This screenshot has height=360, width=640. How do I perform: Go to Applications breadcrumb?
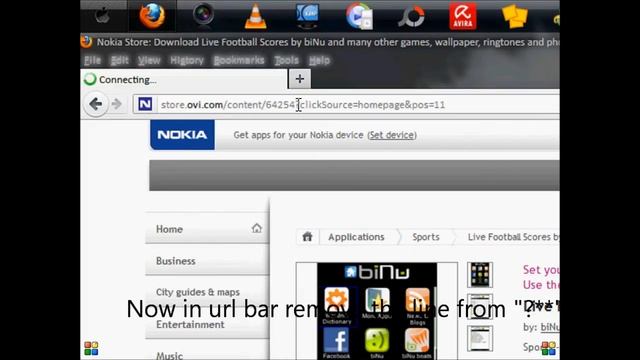pyautogui.click(x=356, y=237)
